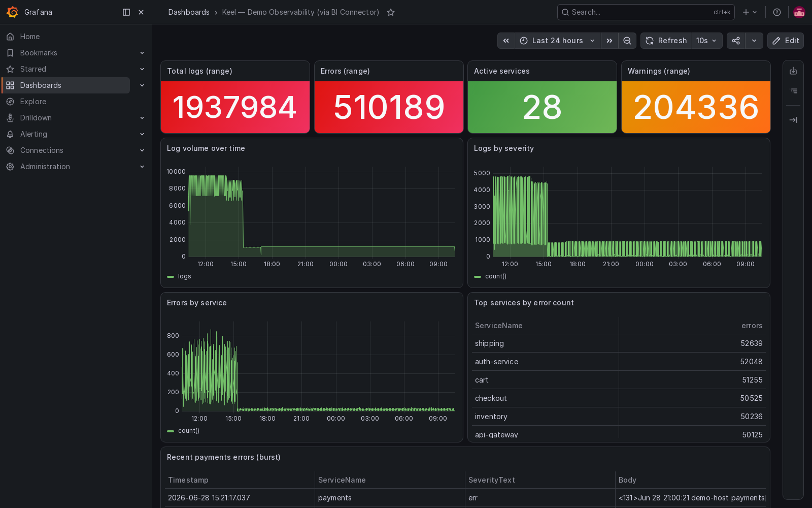Open Administration in sidebar
The image size is (812, 508).
coord(45,167)
